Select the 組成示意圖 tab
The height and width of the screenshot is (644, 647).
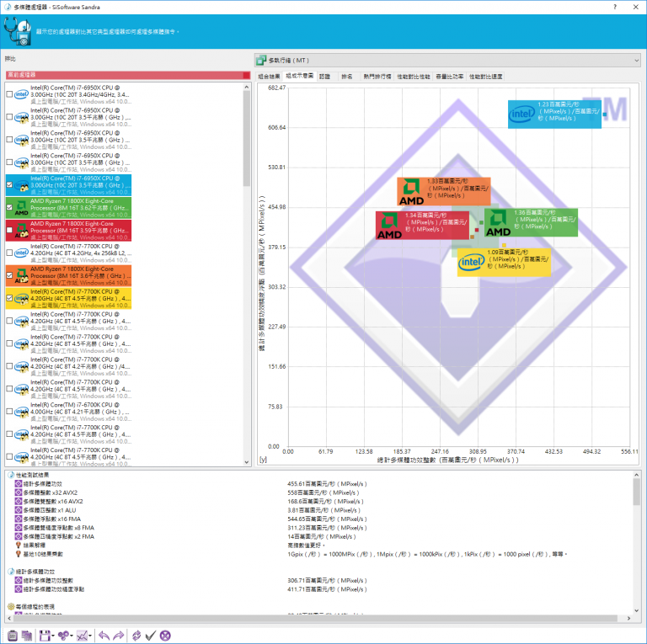300,76
